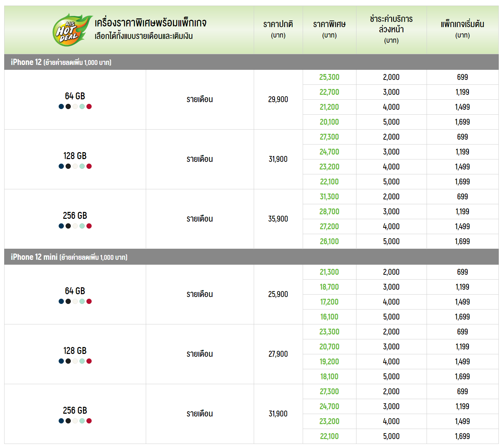Click the special price '25,300'

[x=329, y=77]
